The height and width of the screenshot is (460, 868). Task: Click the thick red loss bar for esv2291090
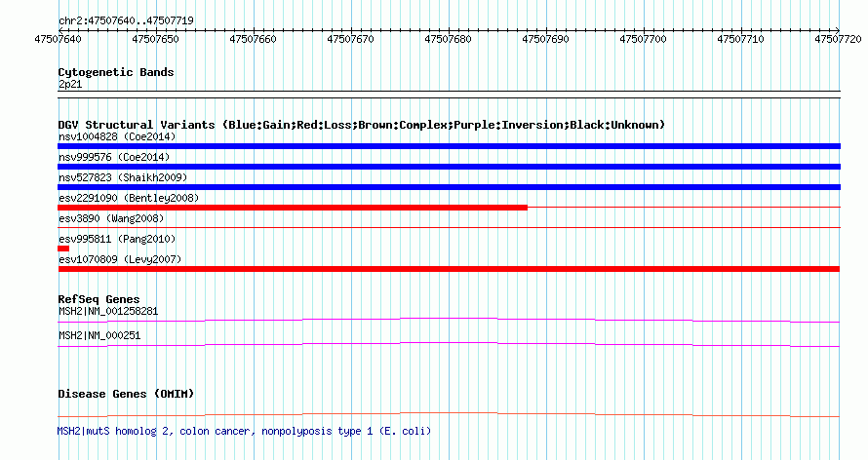coord(293,208)
